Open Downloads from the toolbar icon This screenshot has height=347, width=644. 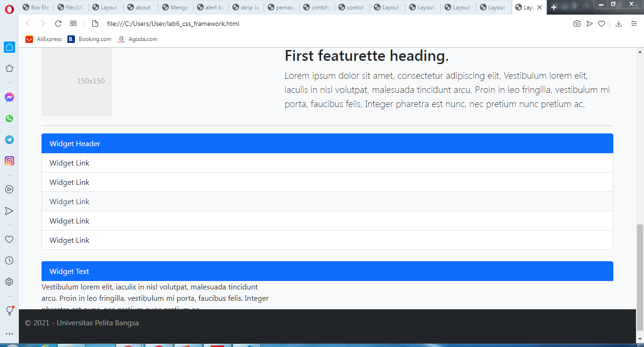pos(618,23)
